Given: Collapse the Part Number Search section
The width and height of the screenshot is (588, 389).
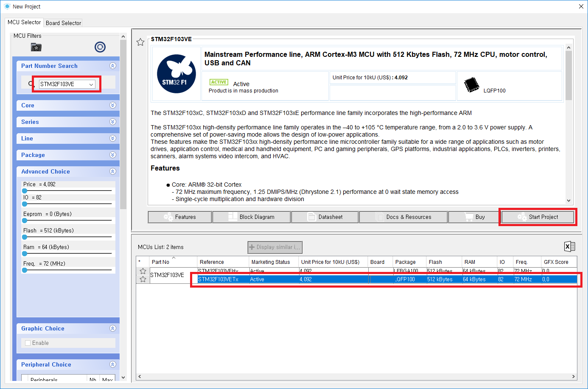Looking at the screenshot, I should (x=113, y=66).
